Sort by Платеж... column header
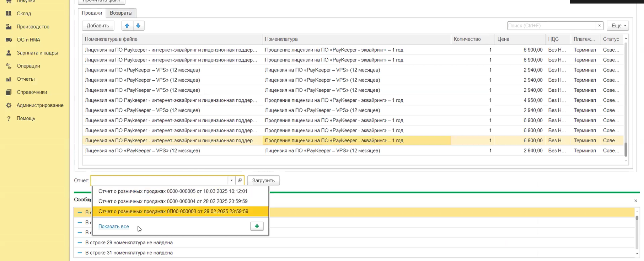Screen dimensions: 644x261 point(585,39)
